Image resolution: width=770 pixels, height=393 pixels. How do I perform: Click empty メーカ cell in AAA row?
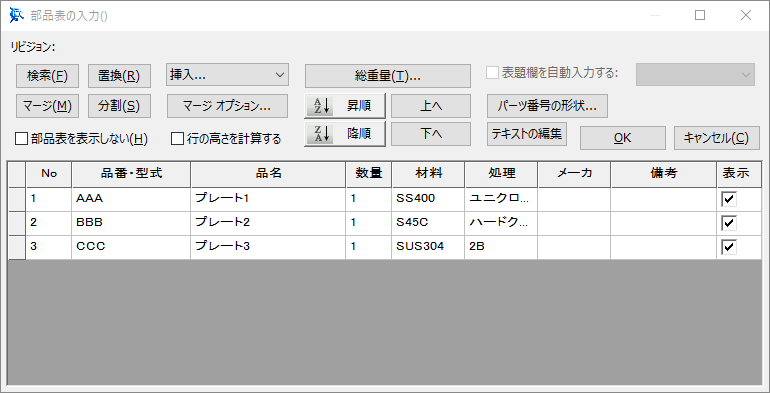coord(575,199)
